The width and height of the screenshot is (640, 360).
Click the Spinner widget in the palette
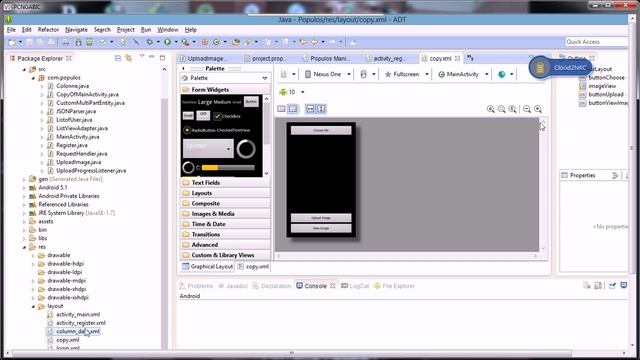[208, 148]
